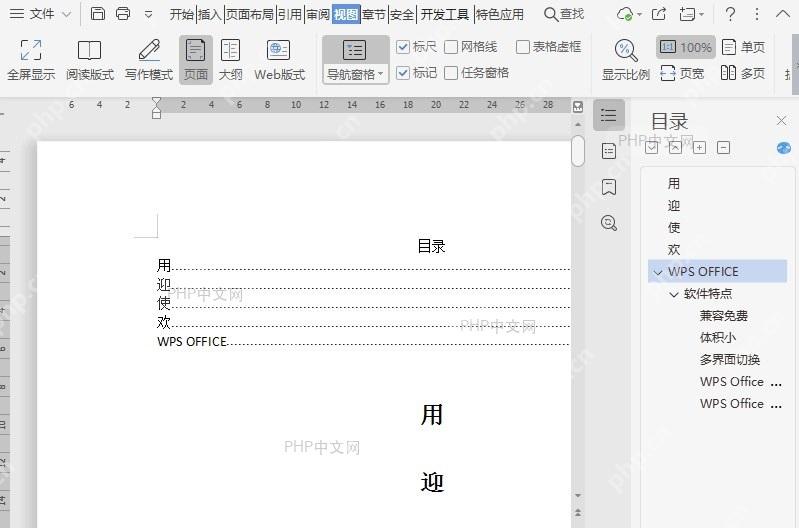This screenshot has width=799, height=528.
Task: Click the blue smart TOC icon
Action: pyautogui.click(x=784, y=148)
